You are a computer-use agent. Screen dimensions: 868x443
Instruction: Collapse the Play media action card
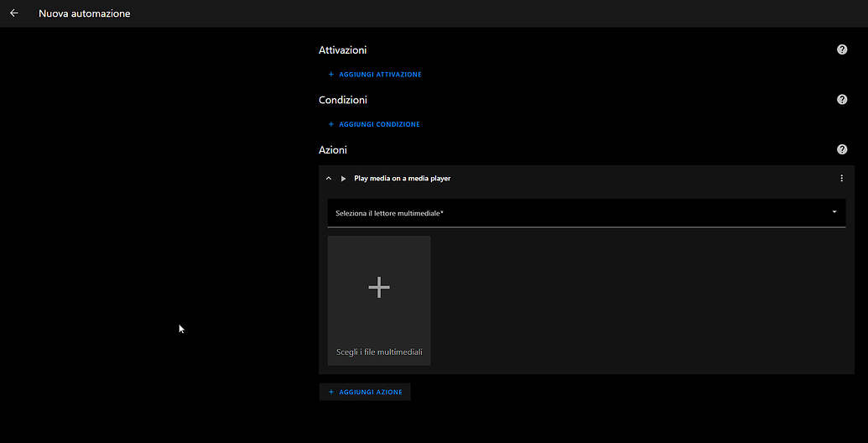coord(329,179)
